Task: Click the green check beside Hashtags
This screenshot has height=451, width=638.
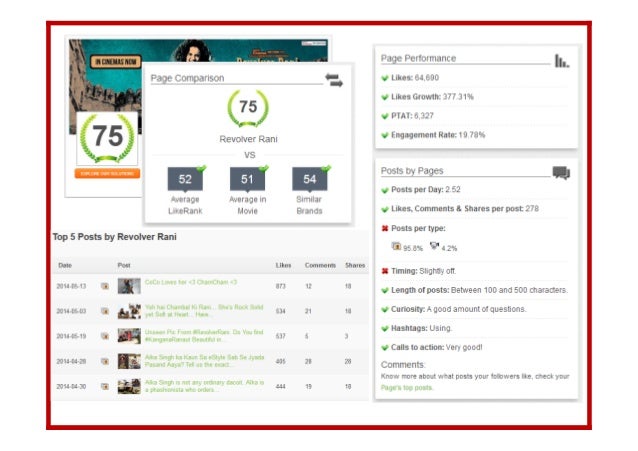Action: (385, 328)
